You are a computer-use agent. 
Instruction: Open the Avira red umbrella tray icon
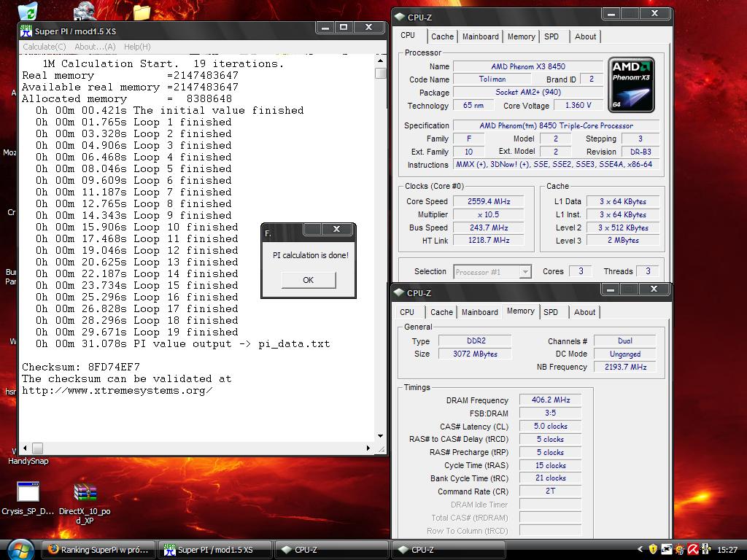[693, 549]
